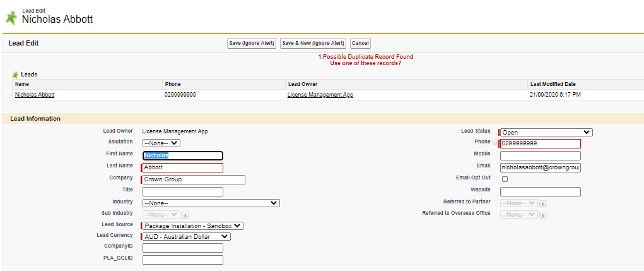
Task: Open the Referred to Partner dropdown
Action: tap(519, 203)
